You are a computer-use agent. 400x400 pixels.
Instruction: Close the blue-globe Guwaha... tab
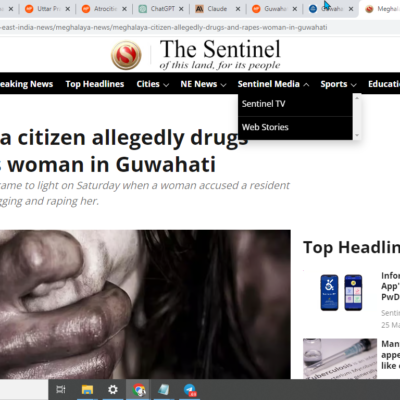pyautogui.click(x=351, y=9)
